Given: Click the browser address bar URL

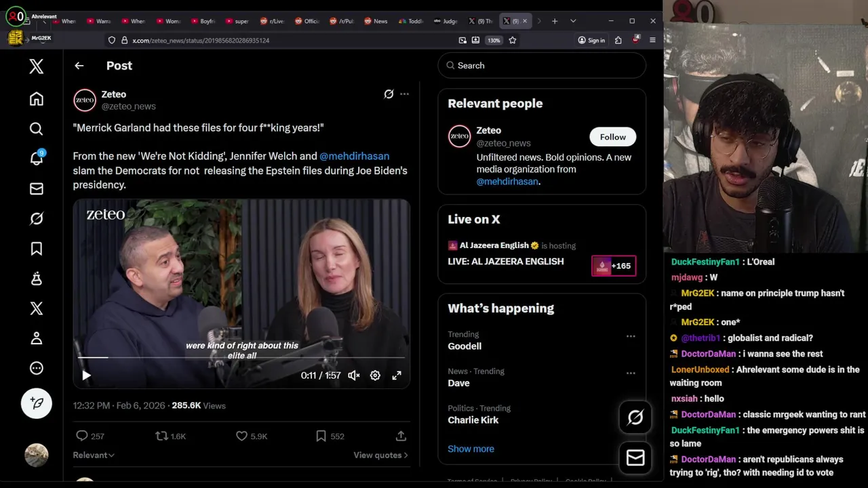Looking at the screenshot, I should [x=201, y=41].
